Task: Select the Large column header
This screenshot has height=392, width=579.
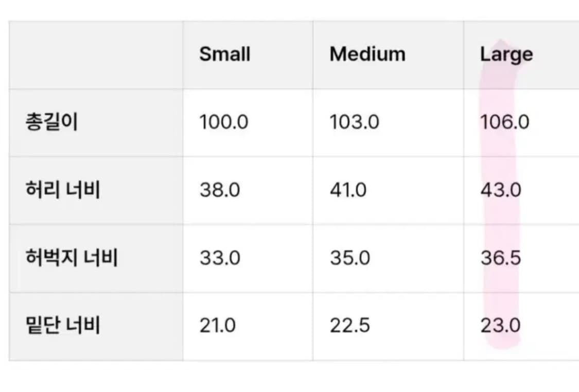Action: point(506,54)
